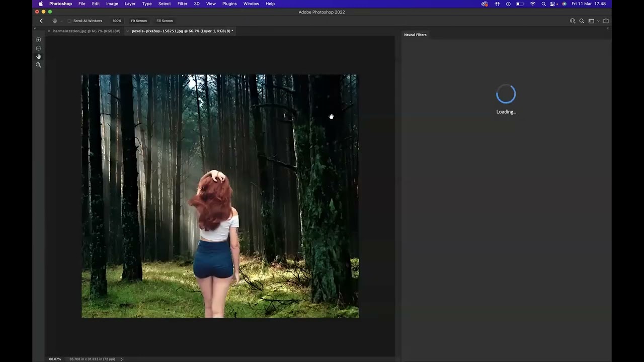Expand the workspace switcher dropdown arrow
Viewport: 644px width, 362px height.
(x=598, y=21)
